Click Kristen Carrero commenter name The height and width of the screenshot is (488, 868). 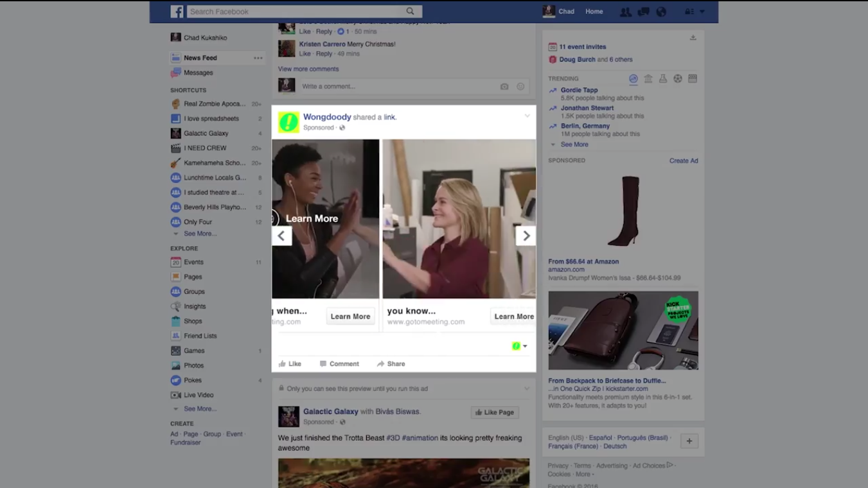point(322,44)
